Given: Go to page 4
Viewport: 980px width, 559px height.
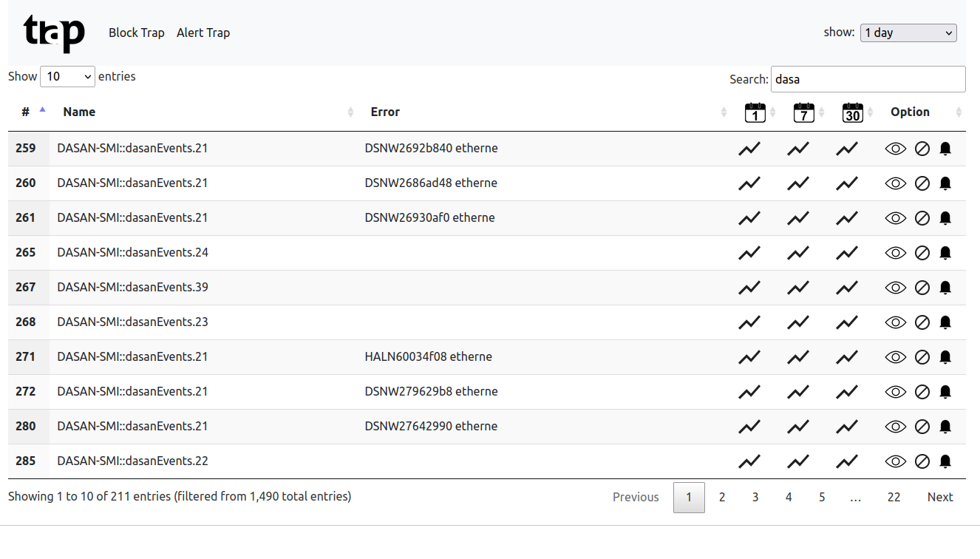Looking at the screenshot, I should [x=789, y=497].
